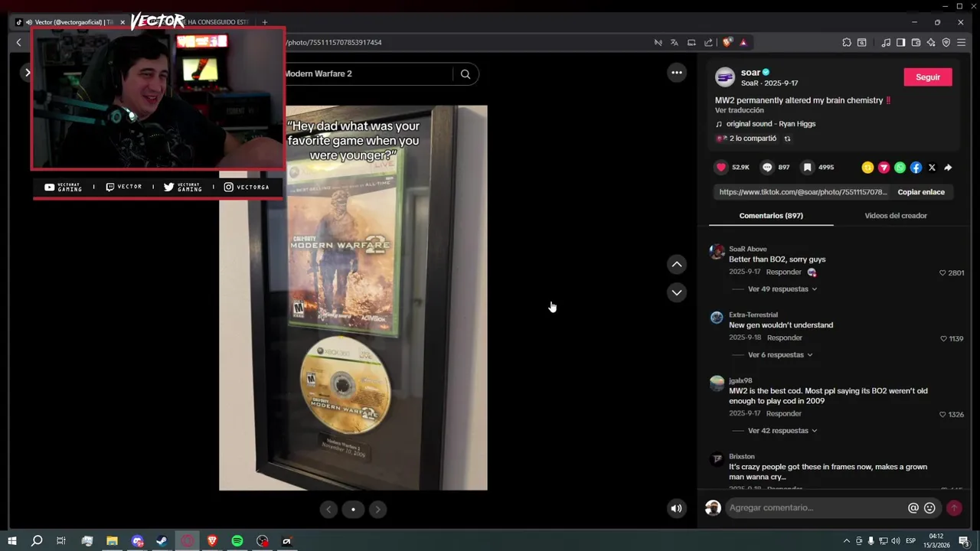Click Copiar enlace button
This screenshot has height=551, width=980.
(921, 192)
